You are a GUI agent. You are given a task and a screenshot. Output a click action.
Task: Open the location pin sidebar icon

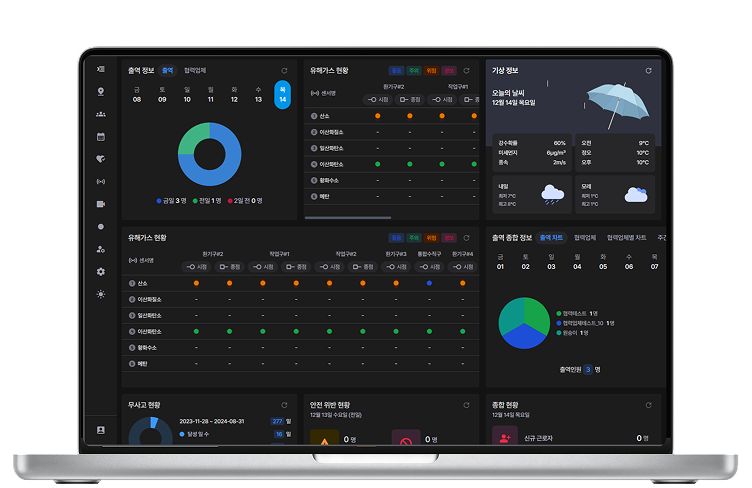[100, 91]
